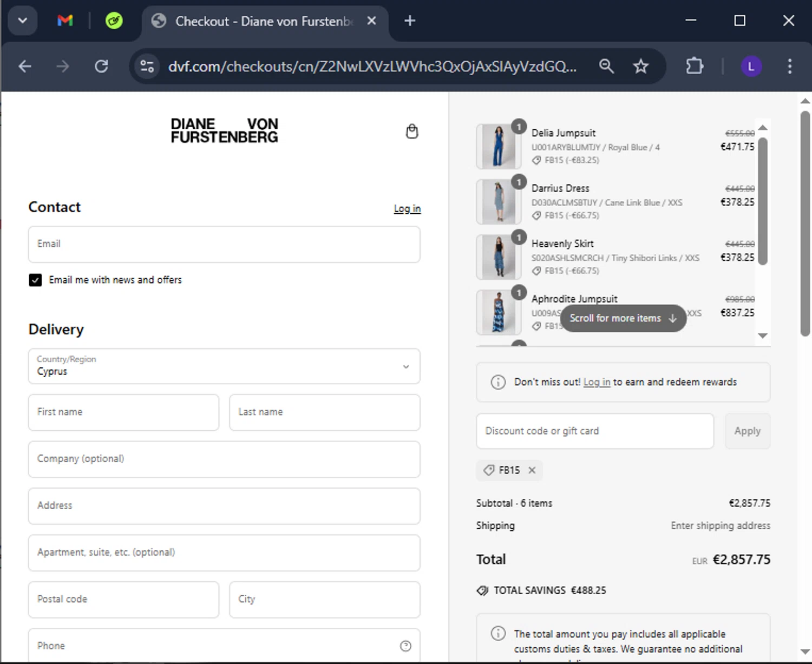Click the page scroll-down arrow
Viewport: 812px width, 664px height.
(805, 652)
